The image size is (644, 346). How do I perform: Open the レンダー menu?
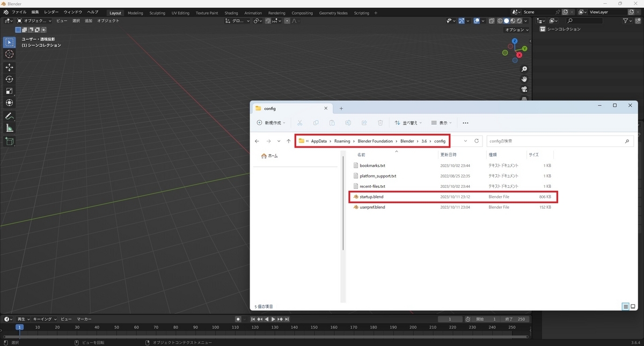tap(51, 12)
